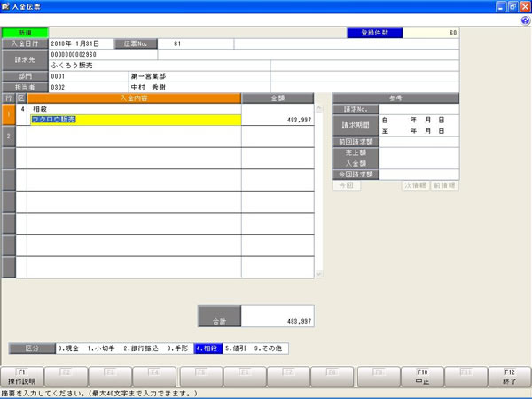Click the 前回請求額 reference field
Screen dimensions: 532x399
coord(419,142)
